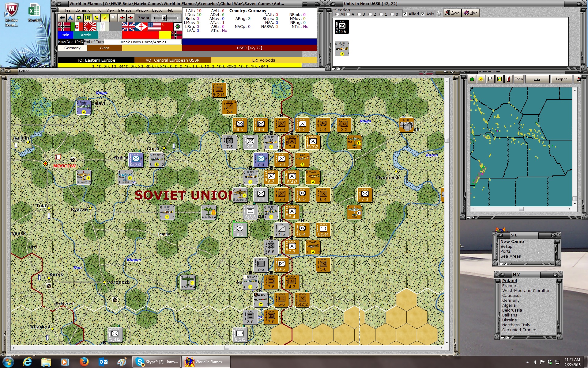Click the white flag icon in main toolbar
588x368 pixels.
point(113,18)
